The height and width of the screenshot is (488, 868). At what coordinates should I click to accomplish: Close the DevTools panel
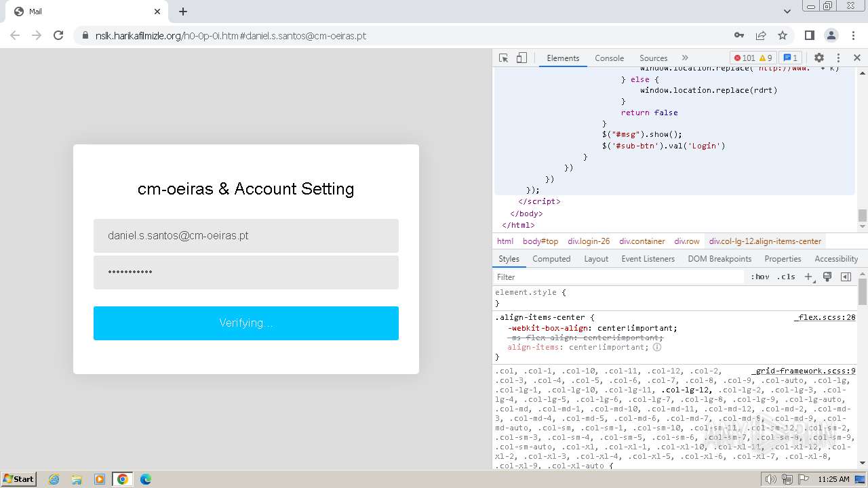tap(856, 58)
